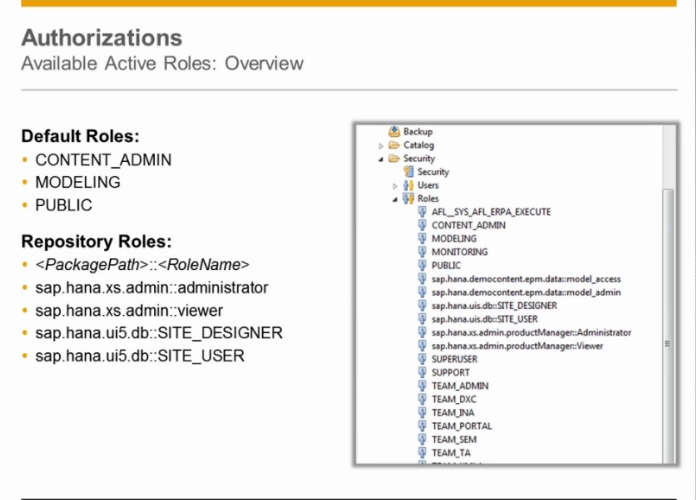Click the 'Available Active Roles: Overview' subtitle
The width and height of the screenshot is (696, 500).
pyautogui.click(x=162, y=63)
